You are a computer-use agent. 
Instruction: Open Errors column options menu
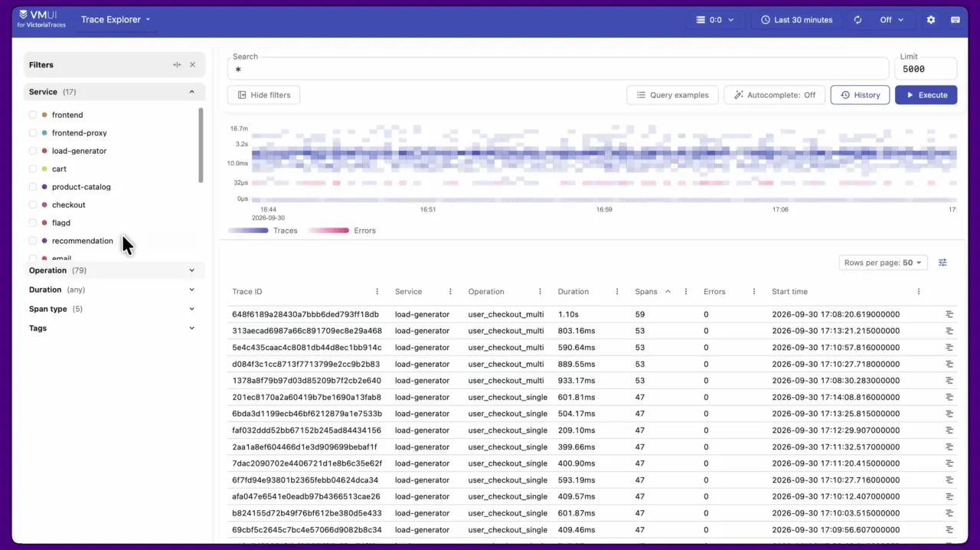pyautogui.click(x=754, y=292)
